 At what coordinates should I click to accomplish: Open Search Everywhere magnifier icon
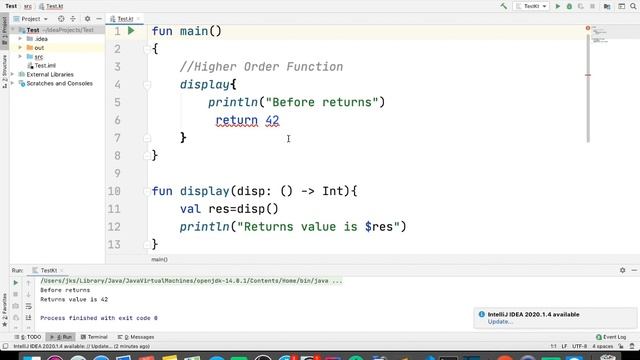(x=633, y=6)
